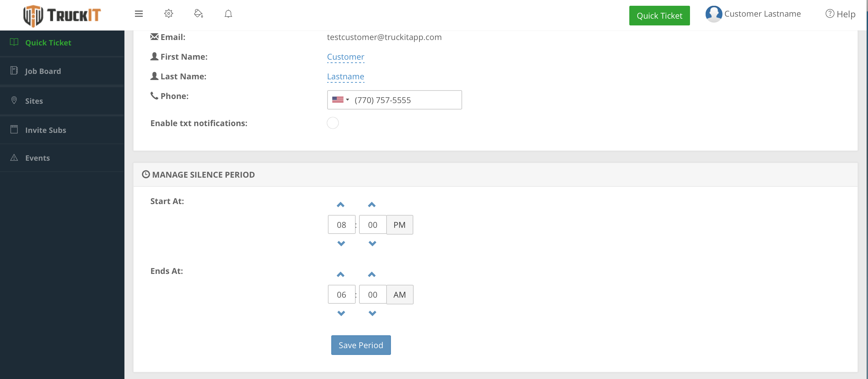Click the user avatar icon
The width and height of the screenshot is (868, 379).
point(713,14)
